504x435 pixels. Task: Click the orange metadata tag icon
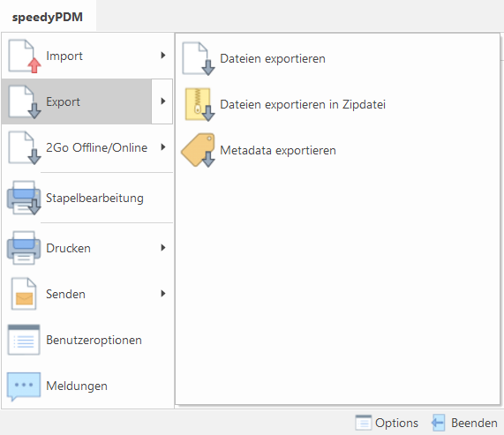pyautogui.click(x=199, y=150)
